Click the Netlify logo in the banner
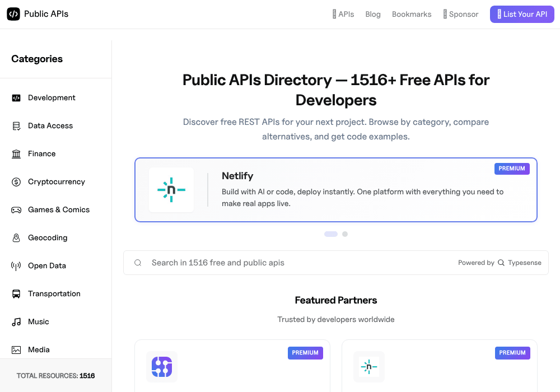 (x=171, y=190)
